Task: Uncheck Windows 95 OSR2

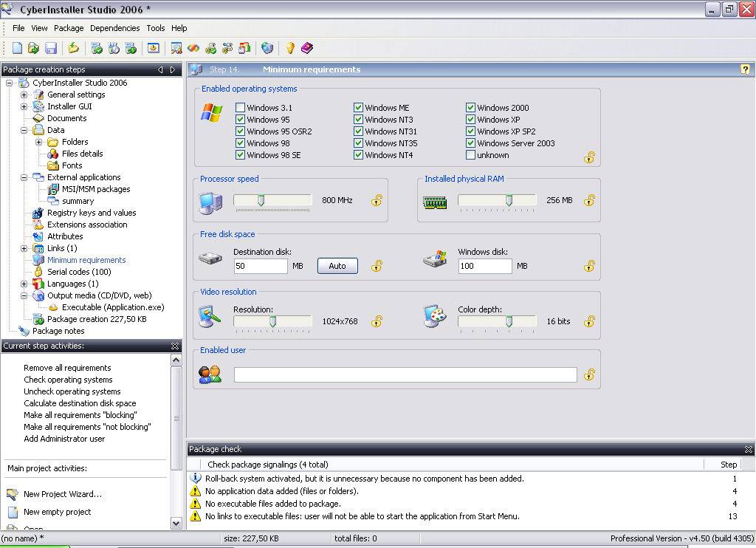Action: 240,131
